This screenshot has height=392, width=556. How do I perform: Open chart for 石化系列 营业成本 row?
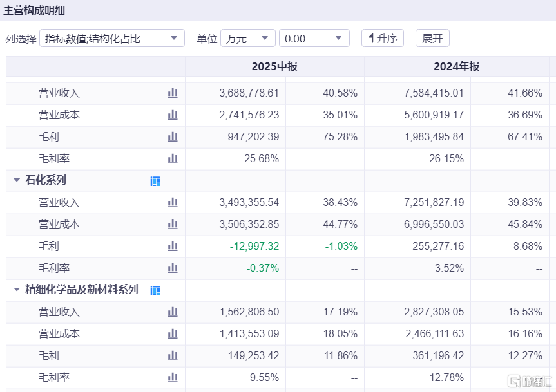coord(173,225)
